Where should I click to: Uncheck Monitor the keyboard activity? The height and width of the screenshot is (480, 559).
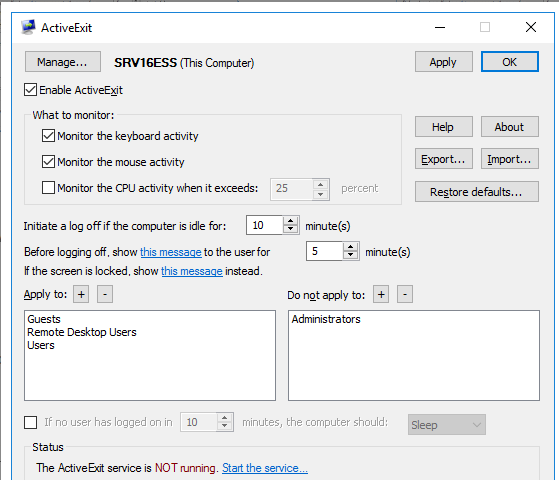(48, 136)
